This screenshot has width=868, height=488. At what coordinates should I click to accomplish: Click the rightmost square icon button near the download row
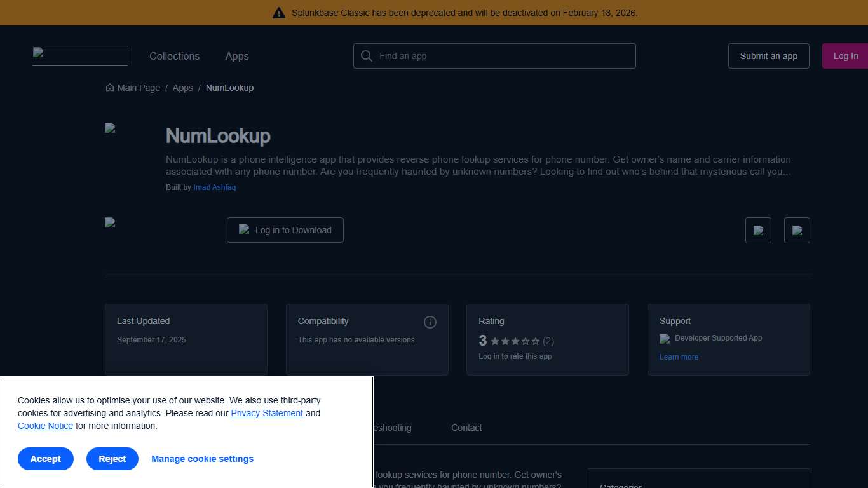click(x=797, y=230)
